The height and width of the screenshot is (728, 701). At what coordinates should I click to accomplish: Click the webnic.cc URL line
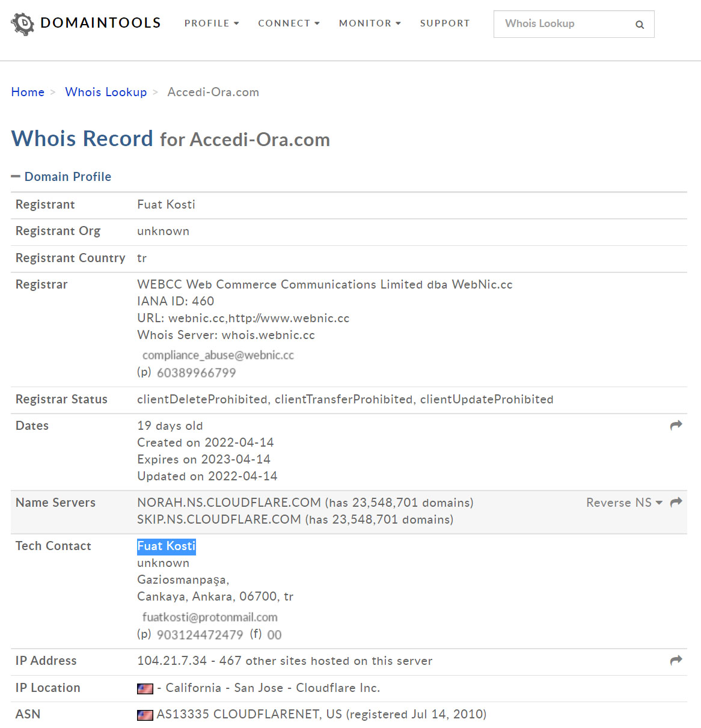click(x=243, y=318)
